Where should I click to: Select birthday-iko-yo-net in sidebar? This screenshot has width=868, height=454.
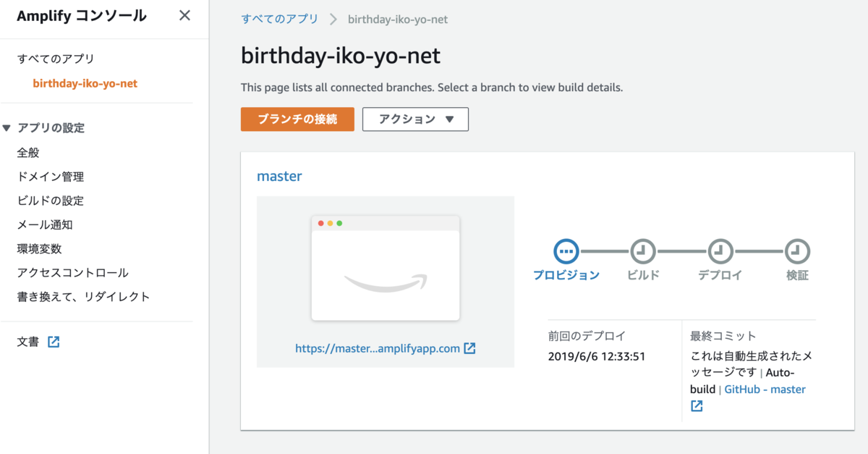(85, 83)
